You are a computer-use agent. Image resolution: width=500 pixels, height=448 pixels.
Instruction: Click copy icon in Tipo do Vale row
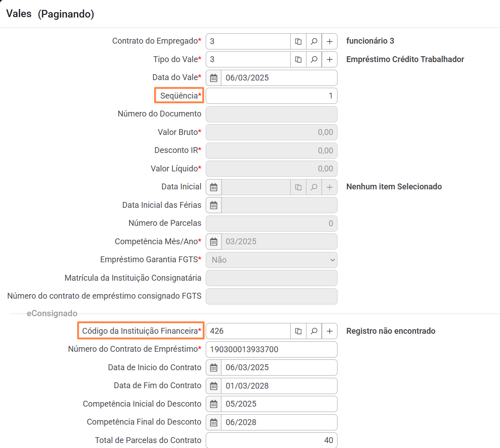298,59
